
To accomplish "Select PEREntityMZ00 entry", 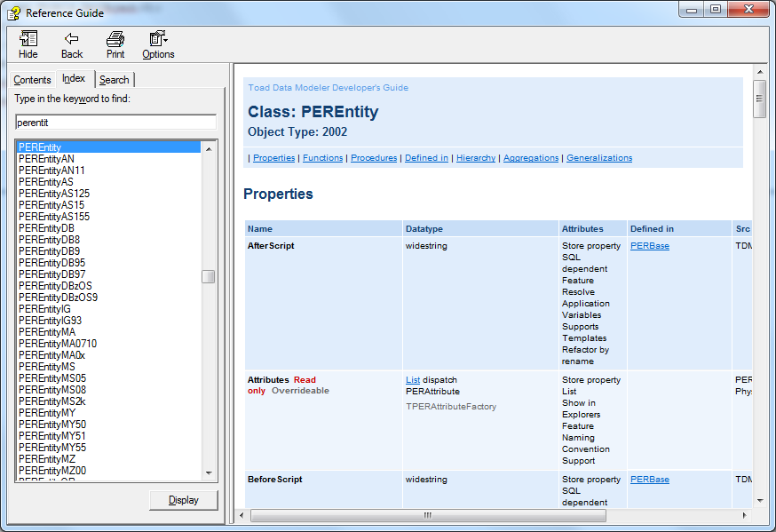I will coord(52,470).
